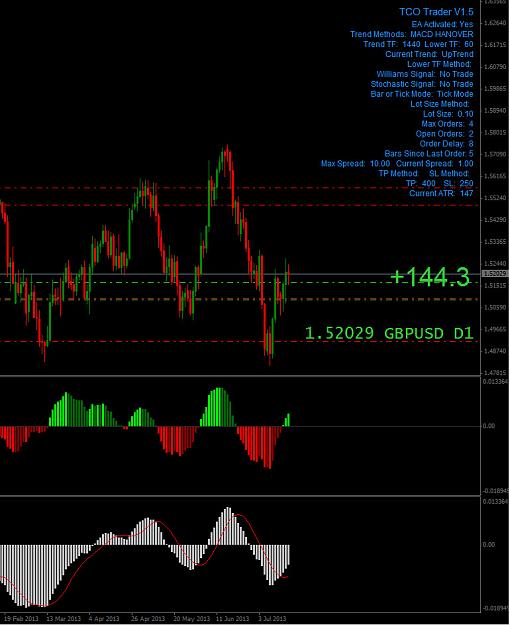Select the 20 May 2013 date label
This screenshot has height=625, width=510.
191,618
